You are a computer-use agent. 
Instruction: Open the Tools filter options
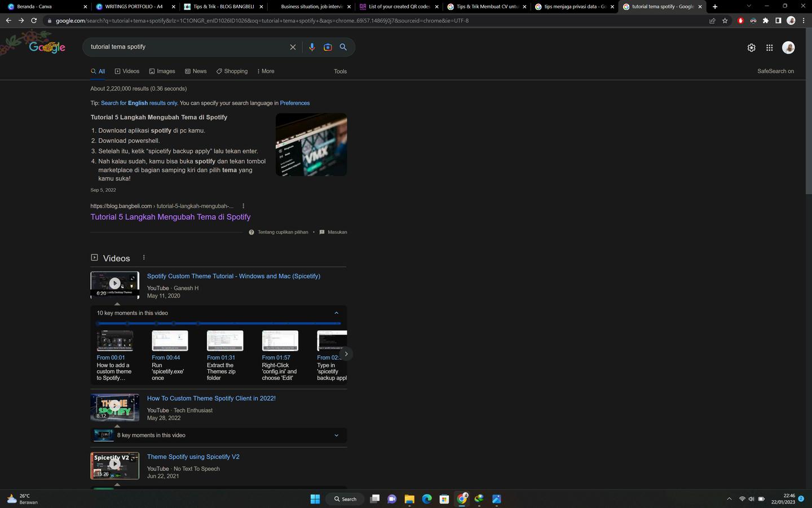pos(340,72)
